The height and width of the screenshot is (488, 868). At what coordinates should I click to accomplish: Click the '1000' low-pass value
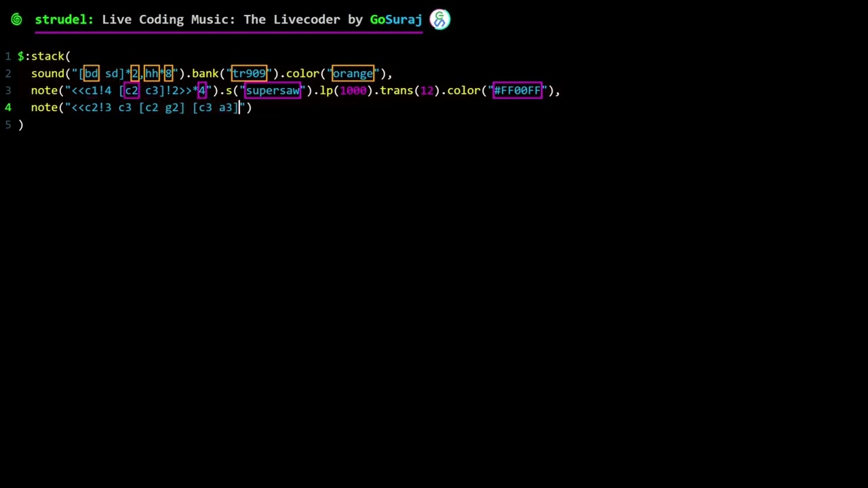(x=353, y=90)
